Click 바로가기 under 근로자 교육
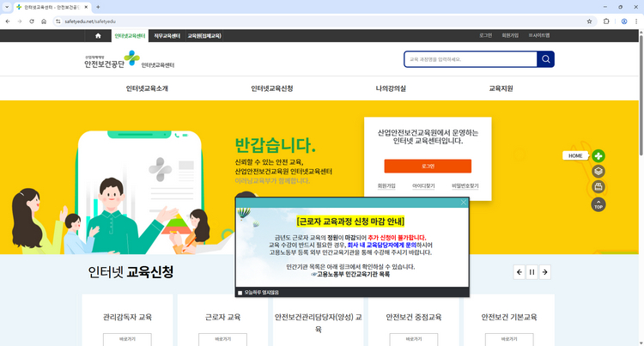This screenshot has height=346, width=644. pyautogui.click(x=222, y=339)
